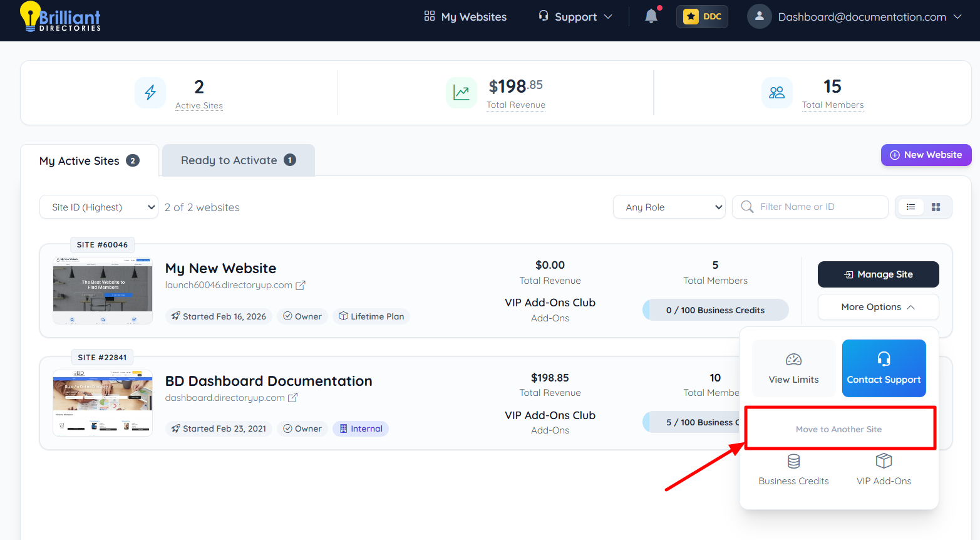Click VIP Add-Ons Club under My New Website
Viewport: 980px width, 540px height.
[x=550, y=303]
